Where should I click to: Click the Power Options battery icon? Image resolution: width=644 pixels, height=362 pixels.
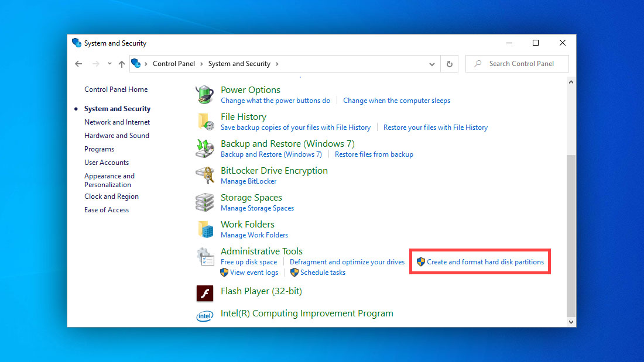(x=204, y=95)
